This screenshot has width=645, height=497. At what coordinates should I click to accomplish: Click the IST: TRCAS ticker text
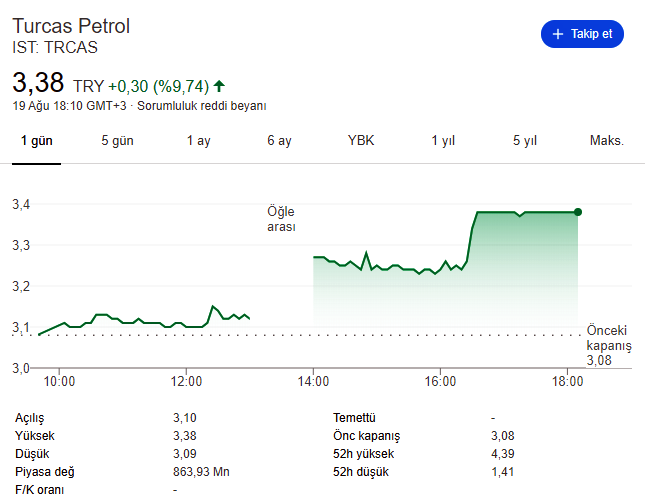tap(55, 47)
